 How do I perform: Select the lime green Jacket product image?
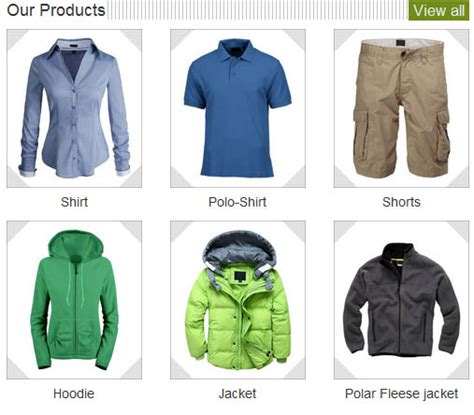pos(238,300)
